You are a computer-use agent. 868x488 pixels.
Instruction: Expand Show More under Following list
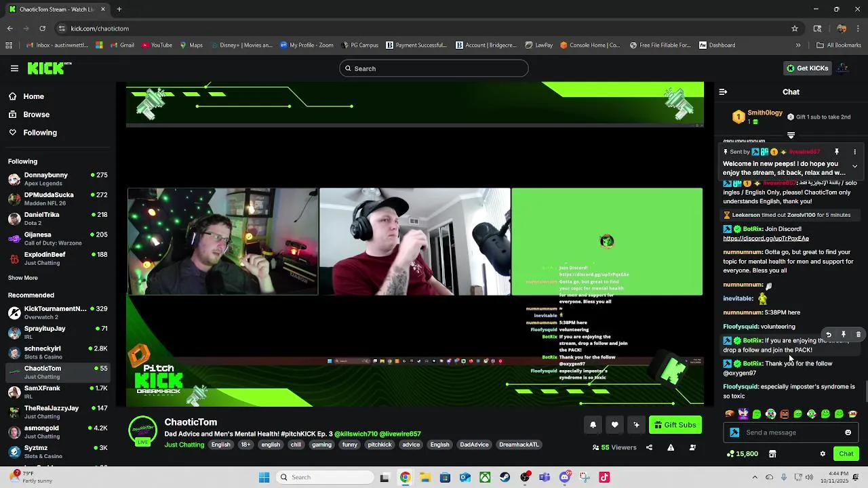[23, 278]
